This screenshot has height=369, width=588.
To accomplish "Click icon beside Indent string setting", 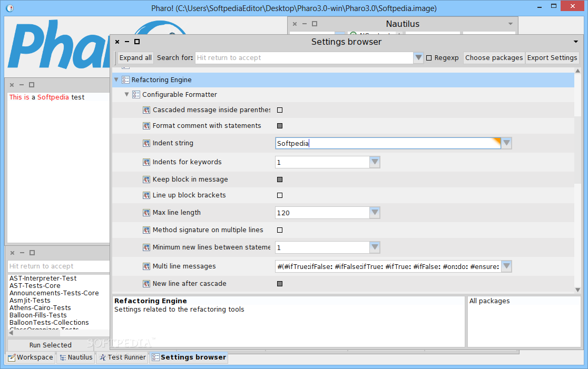I will click(146, 143).
